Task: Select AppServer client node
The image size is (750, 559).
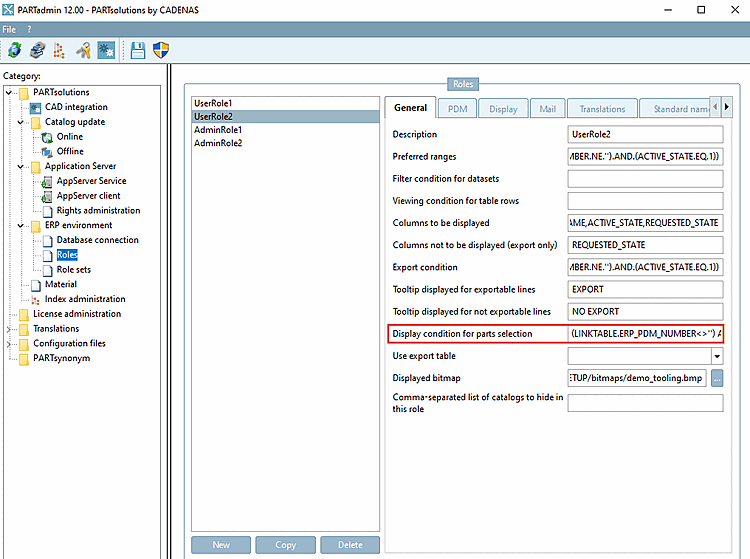Action: click(x=88, y=196)
